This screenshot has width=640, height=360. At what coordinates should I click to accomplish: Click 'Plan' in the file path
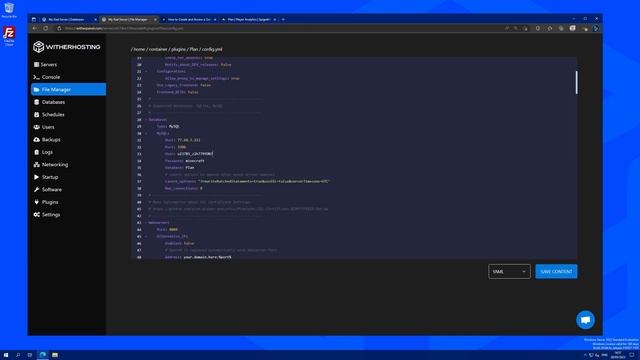pyautogui.click(x=194, y=49)
